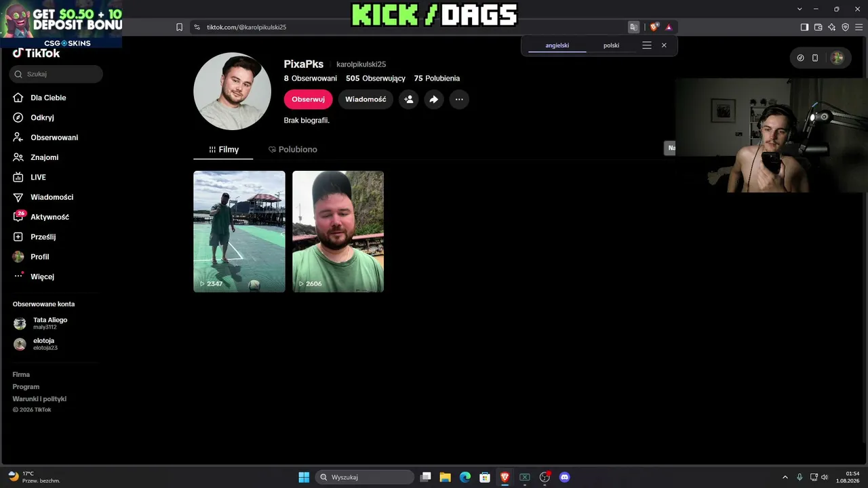Image resolution: width=868 pixels, height=488 pixels.
Task: Select polski in the translate popup
Action: point(611,45)
